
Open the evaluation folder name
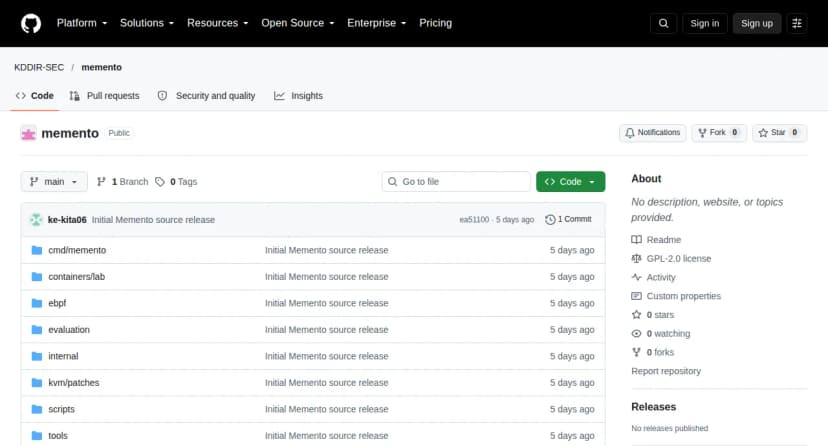[x=69, y=329]
